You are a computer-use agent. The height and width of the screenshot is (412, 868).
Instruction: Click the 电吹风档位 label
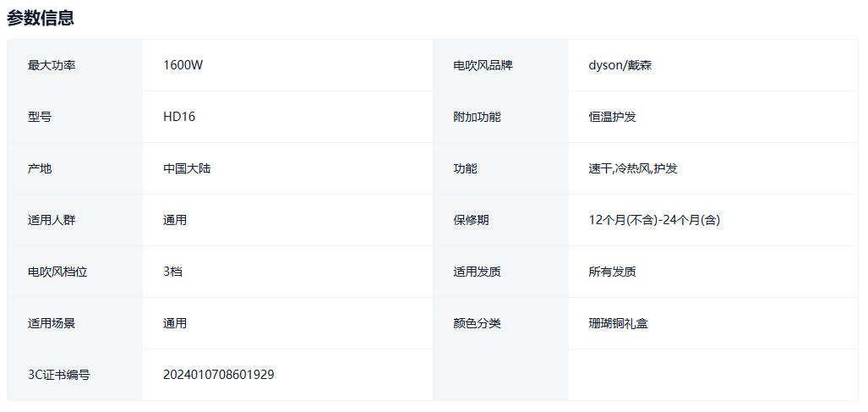[x=57, y=272]
